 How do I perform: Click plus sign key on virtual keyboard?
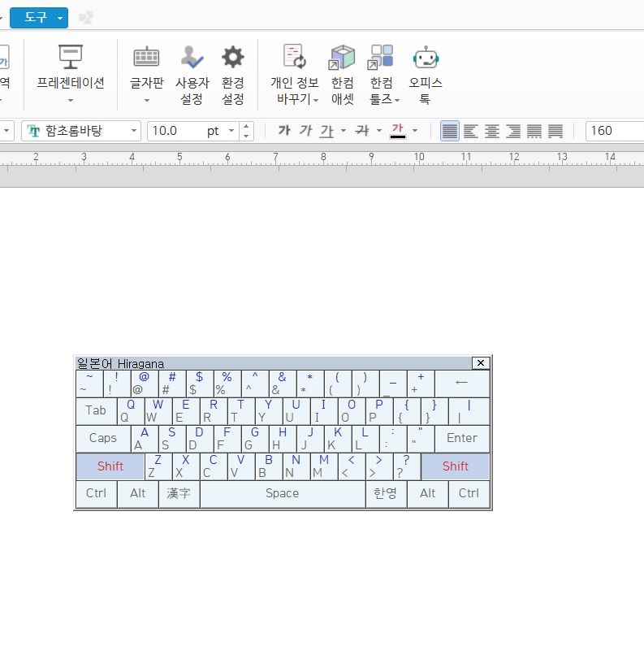point(421,383)
